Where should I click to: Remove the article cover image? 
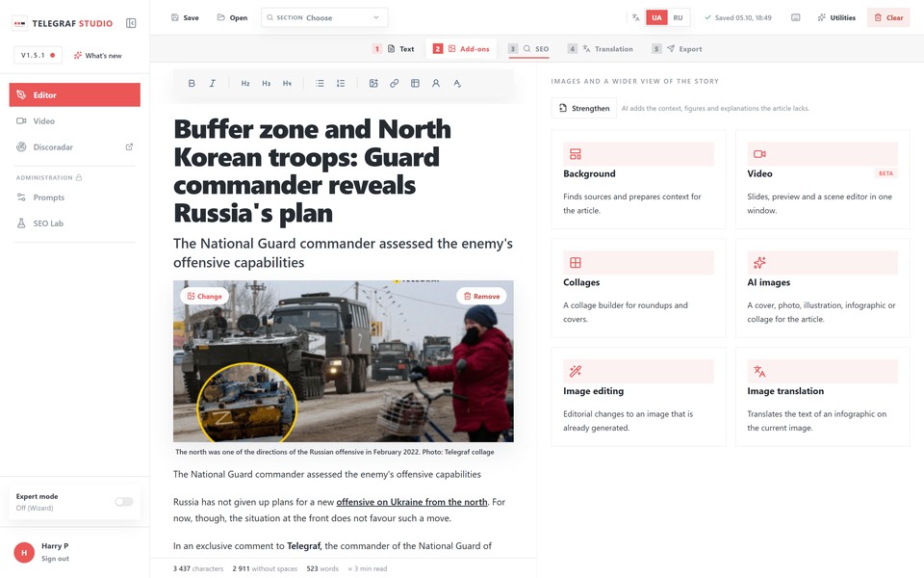coord(481,296)
